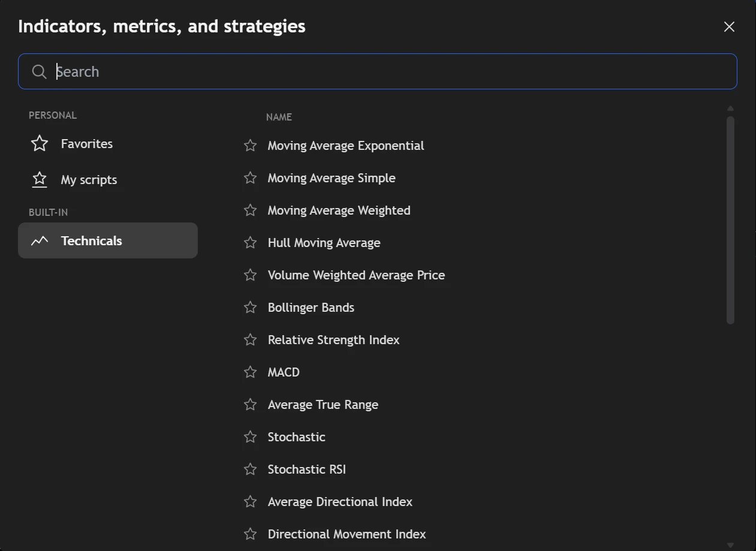Add Moving Average Simple indicator

(332, 178)
